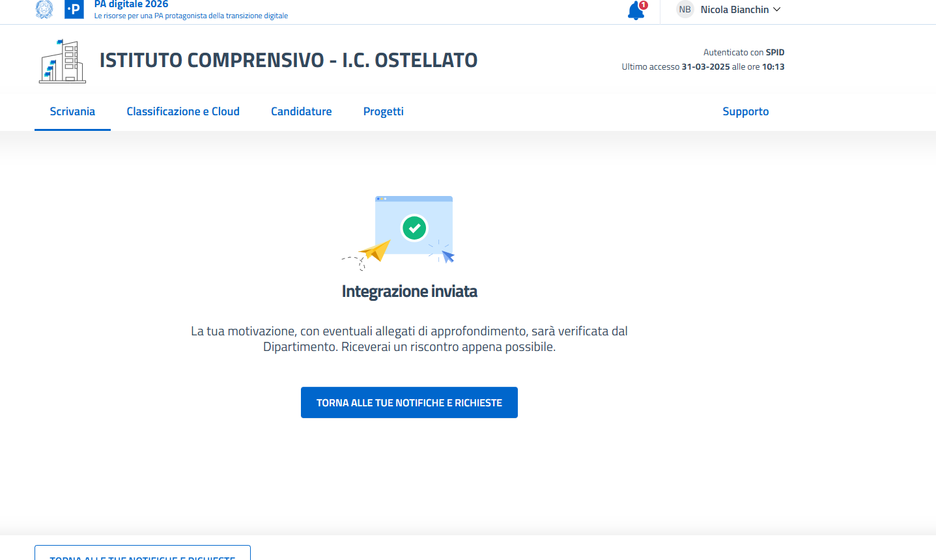936x560 pixels.
Task: Click the chevron next to Nicola Bianchin
Action: 776,10
